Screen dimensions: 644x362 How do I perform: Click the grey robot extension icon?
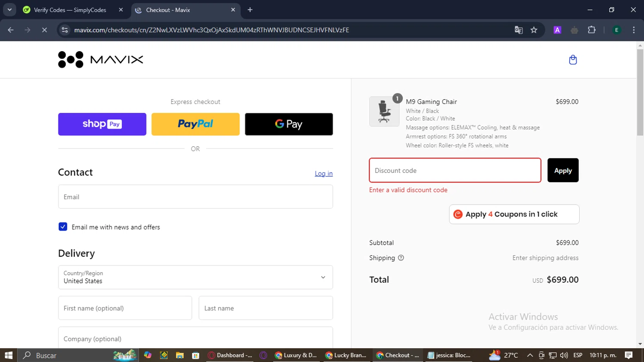(574, 30)
